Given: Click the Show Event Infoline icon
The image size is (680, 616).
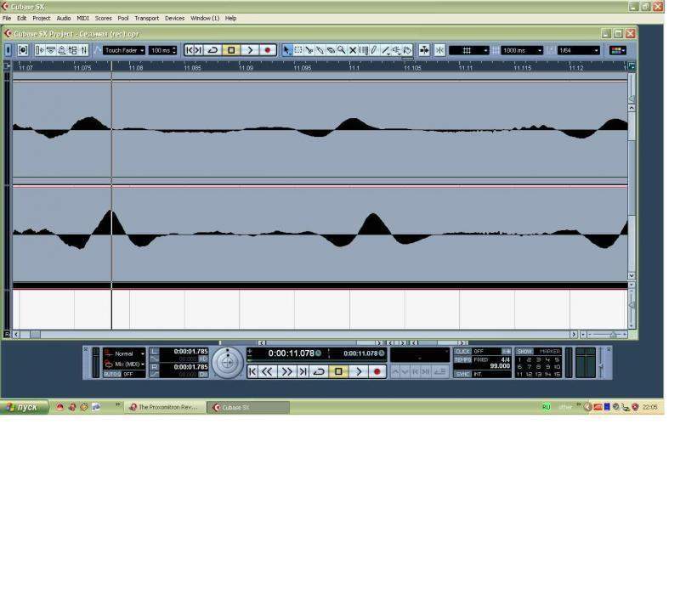Looking at the screenshot, I should click(51, 50).
